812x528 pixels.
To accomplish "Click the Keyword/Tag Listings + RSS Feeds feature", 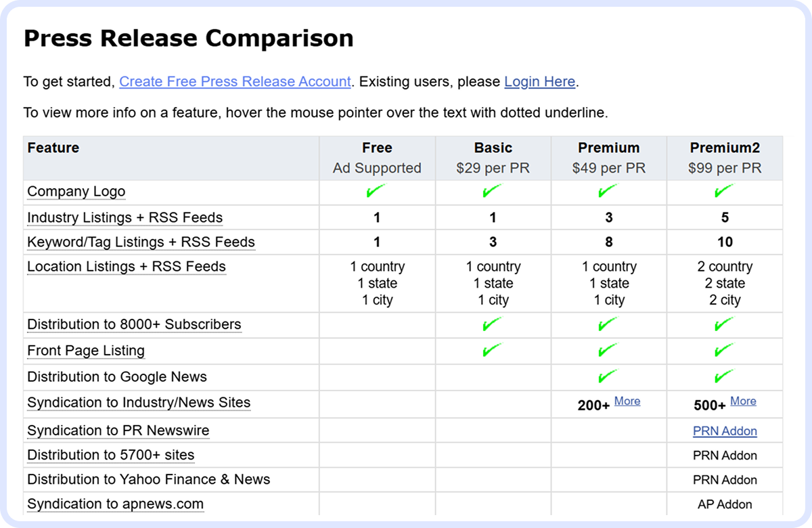I will (x=141, y=242).
